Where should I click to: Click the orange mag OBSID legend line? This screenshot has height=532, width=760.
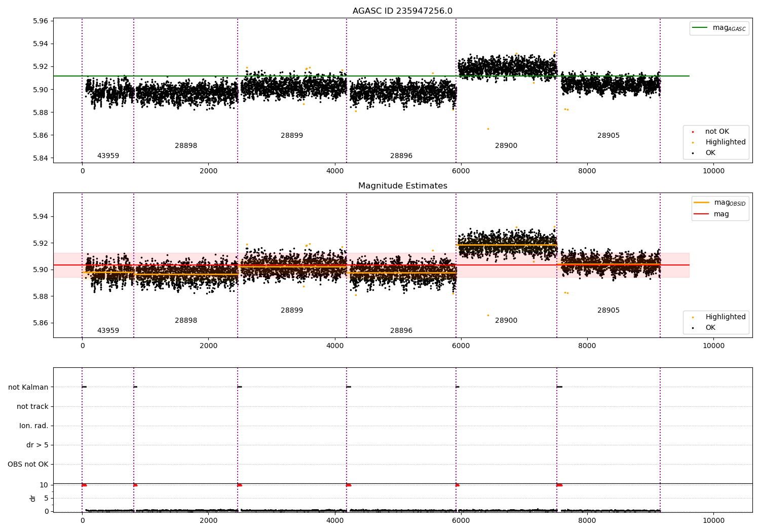[x=701, y=202]
